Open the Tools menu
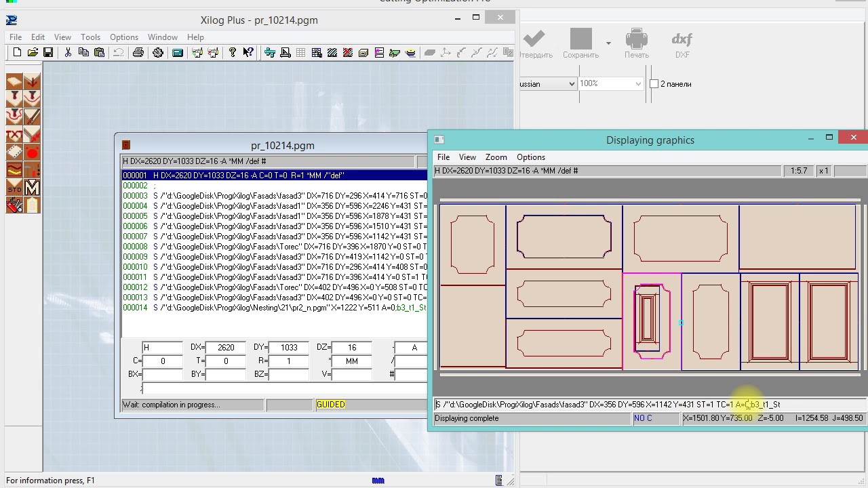Viewport: 868px width, 488px height. click(90, 37)
